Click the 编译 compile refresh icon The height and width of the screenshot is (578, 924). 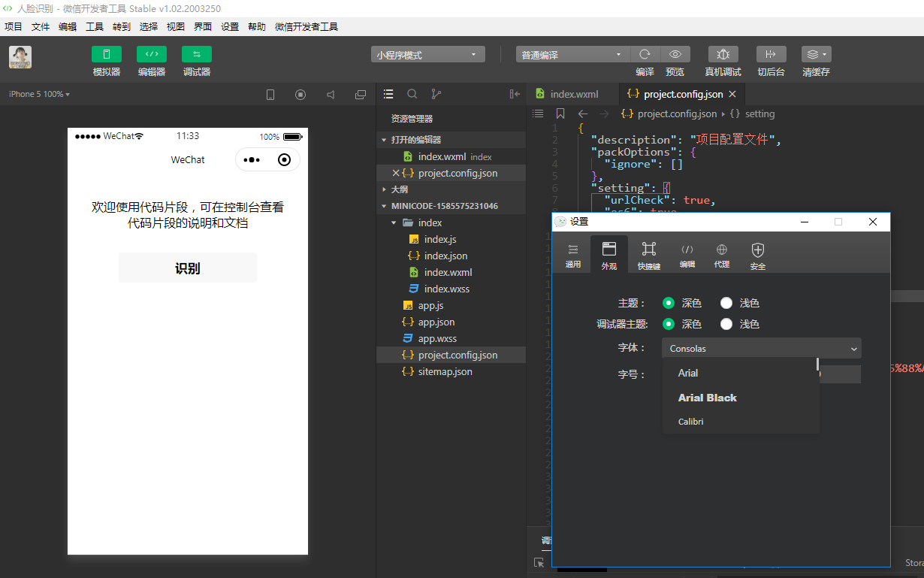point(645,54)
